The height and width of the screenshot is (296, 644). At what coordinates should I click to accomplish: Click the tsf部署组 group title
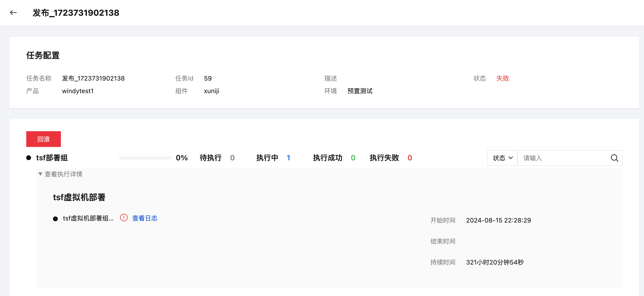(52, 158)
